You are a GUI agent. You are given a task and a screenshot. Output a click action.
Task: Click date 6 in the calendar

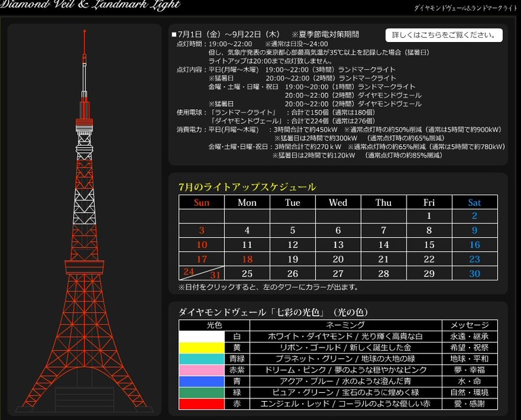[x=338, y=230]
